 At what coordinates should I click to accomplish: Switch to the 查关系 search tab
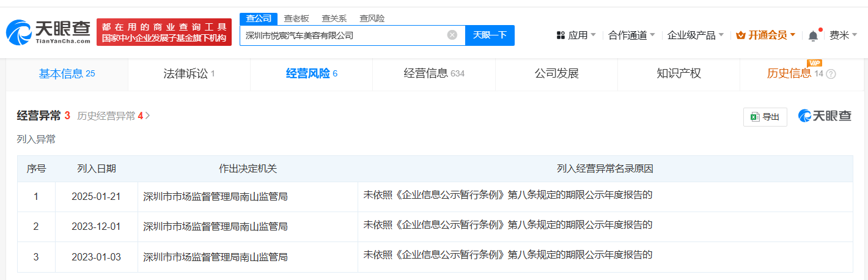pos(334,18)
